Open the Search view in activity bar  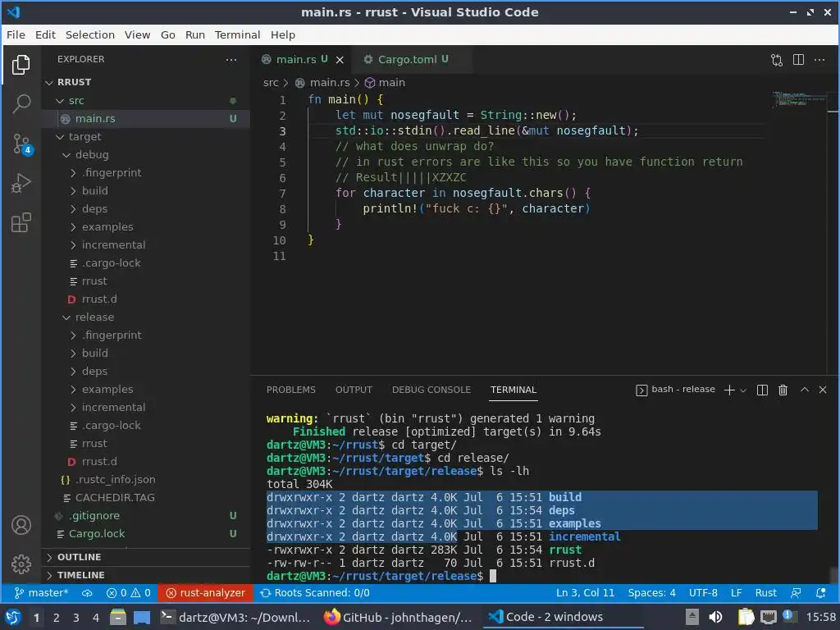tap(21, 104)
